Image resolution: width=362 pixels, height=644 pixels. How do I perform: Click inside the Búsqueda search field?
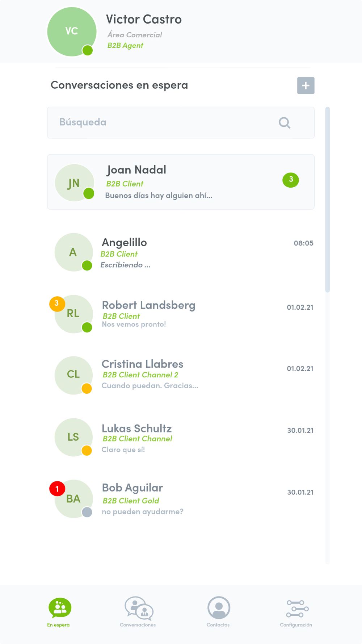tap(163, 122)
